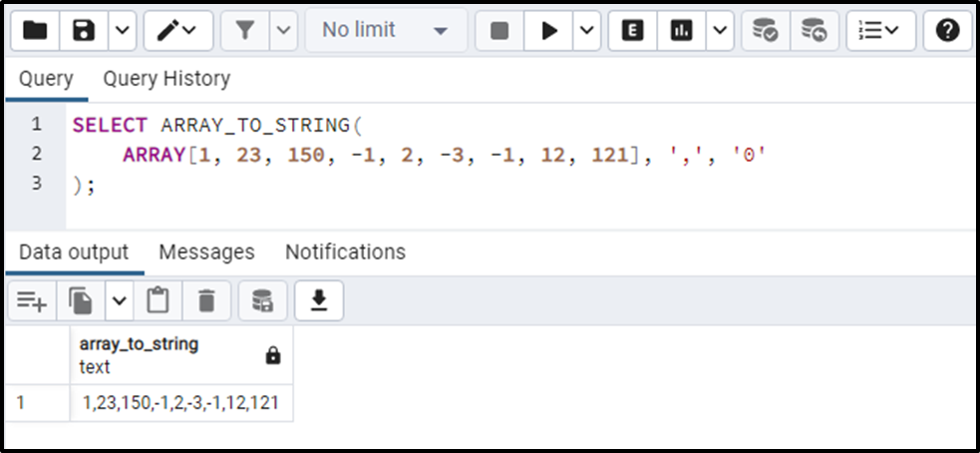
Task: Expand the explain options dropdown arrow
Action: (720, 30)
